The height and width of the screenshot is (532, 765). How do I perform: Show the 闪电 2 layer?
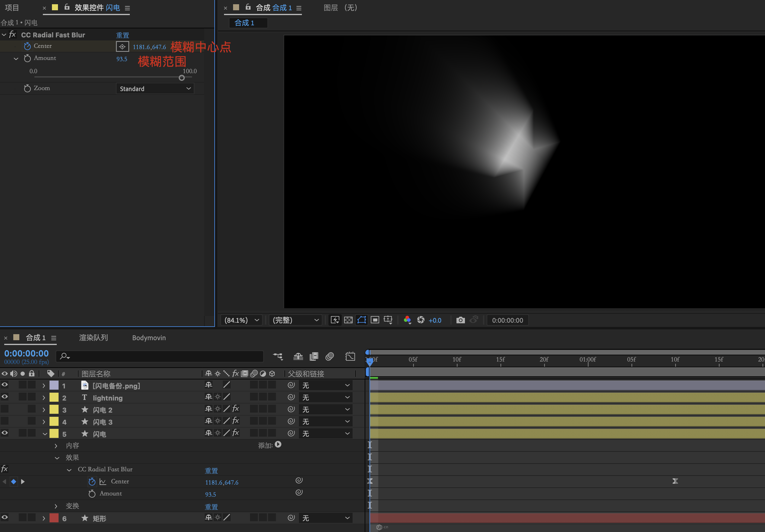[x=5, y=409]
